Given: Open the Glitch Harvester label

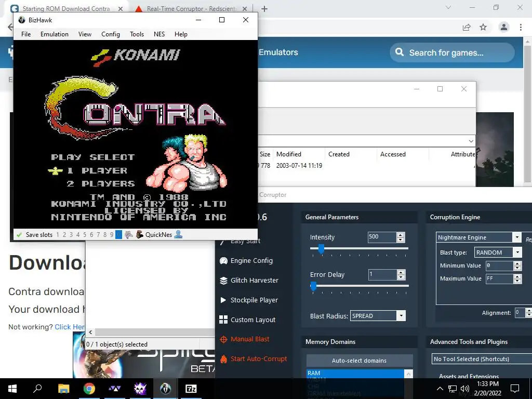Looking at the screenshot, I should [255, 280].
